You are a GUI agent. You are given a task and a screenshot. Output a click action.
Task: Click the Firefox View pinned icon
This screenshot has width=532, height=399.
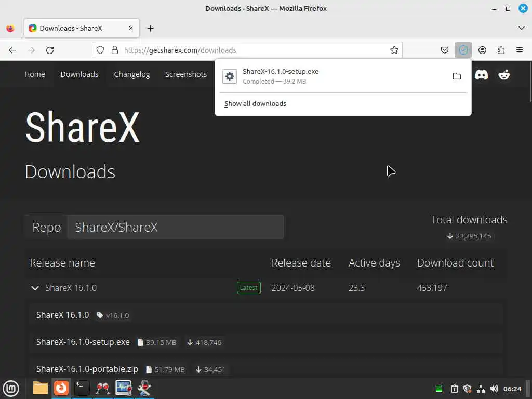coord(10,28)
